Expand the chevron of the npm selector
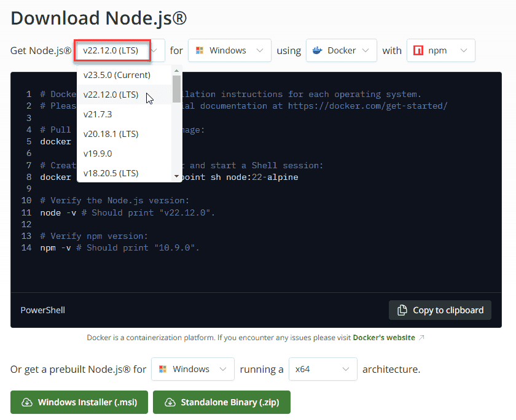Viewport: 516px width, 420px height. tap(464, 50)
